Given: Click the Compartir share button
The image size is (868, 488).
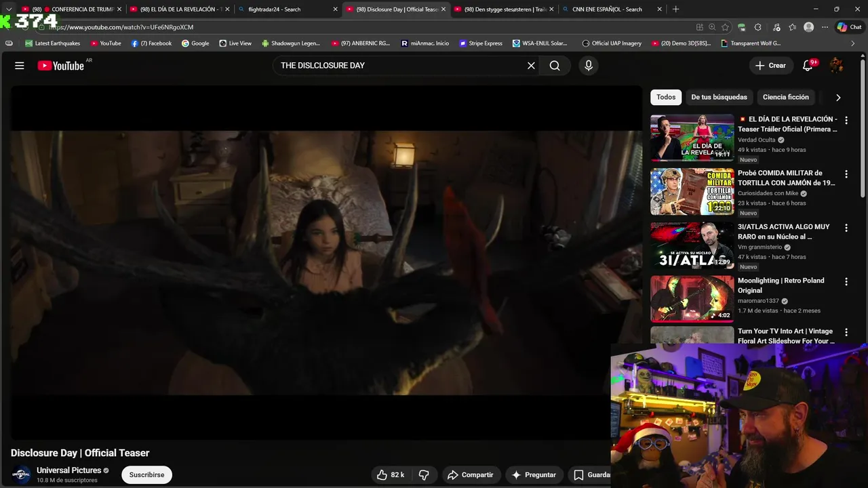Looking at the screenshot, I should [x=471, y=475].
